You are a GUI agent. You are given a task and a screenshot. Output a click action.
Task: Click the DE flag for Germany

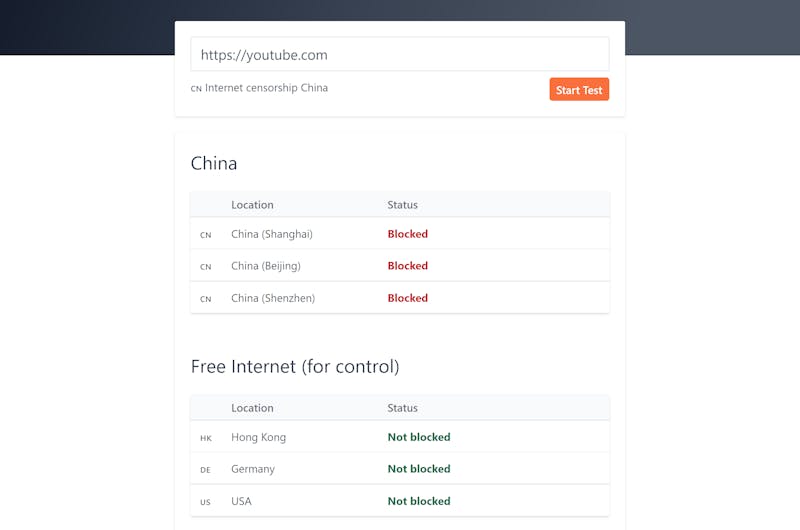coord(206,470)
